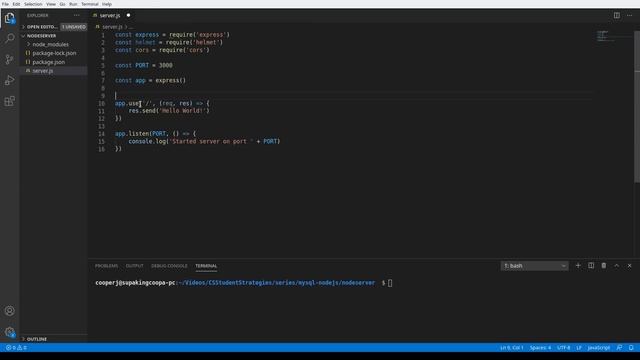Open the File menu
The width and height of the screenshot is (640, 360).
click(x=5, y=4)
